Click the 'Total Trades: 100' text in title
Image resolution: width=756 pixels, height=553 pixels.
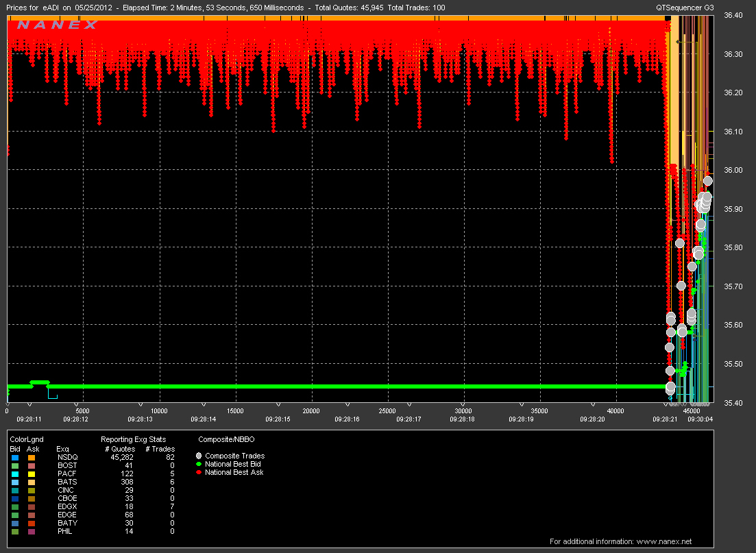[416, 8]
